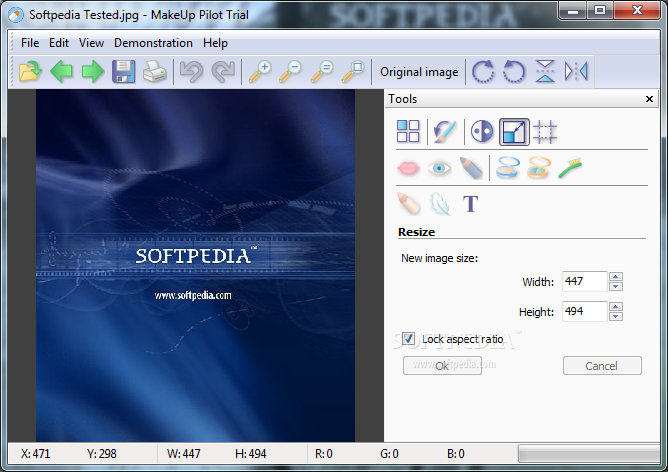
Task: Save the image with floppy disk icon
Action: coord(124,71)
